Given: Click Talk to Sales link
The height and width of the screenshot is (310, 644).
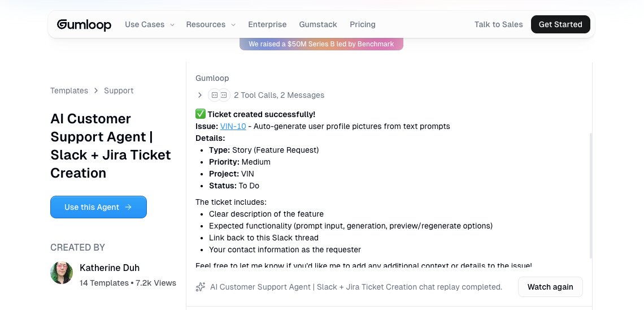Looking at the screenshot, I should point(499,25).
